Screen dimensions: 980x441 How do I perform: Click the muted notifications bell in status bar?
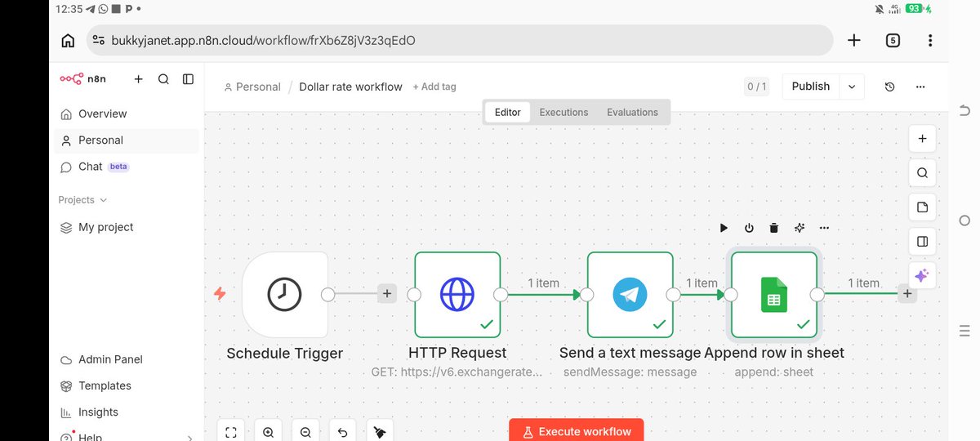[879, 9]
